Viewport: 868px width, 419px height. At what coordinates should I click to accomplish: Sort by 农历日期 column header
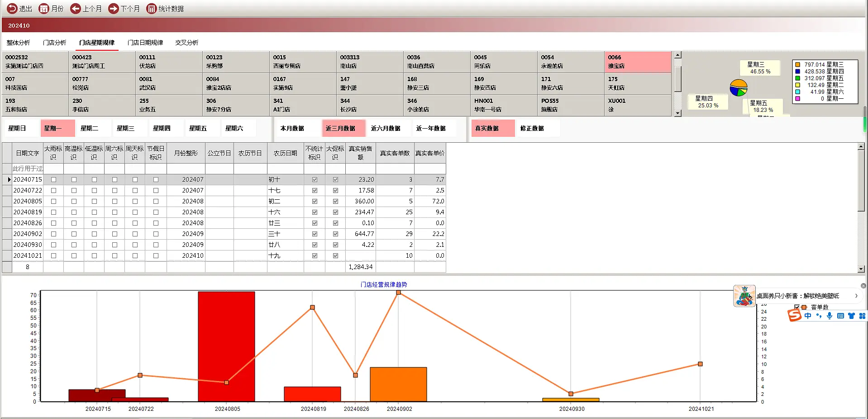[x=285, y=153]
